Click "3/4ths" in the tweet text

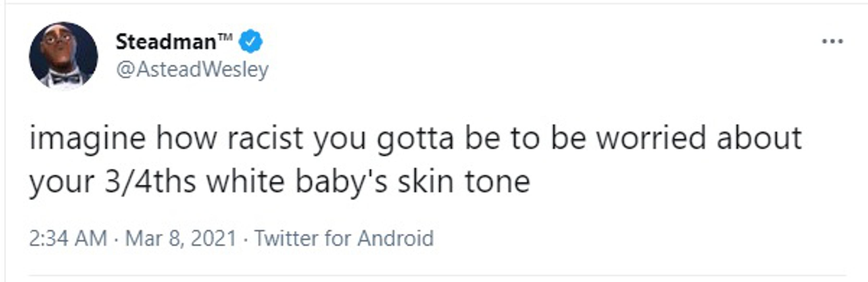point(150,182)
